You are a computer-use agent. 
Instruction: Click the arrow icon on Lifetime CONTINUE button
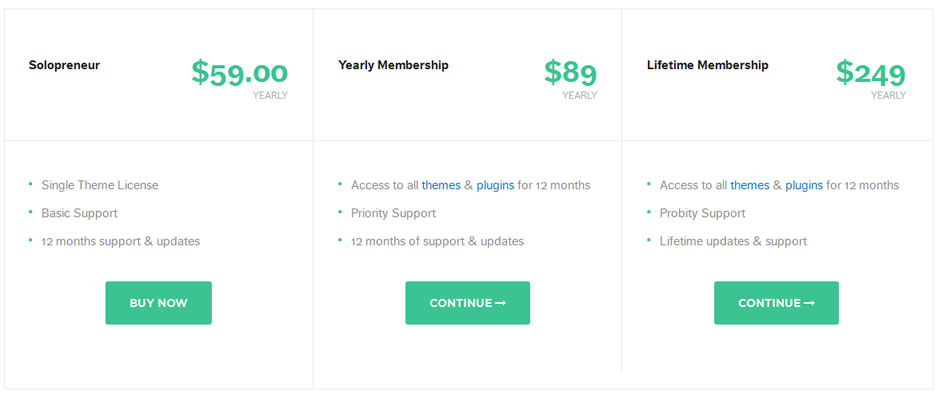810,303
